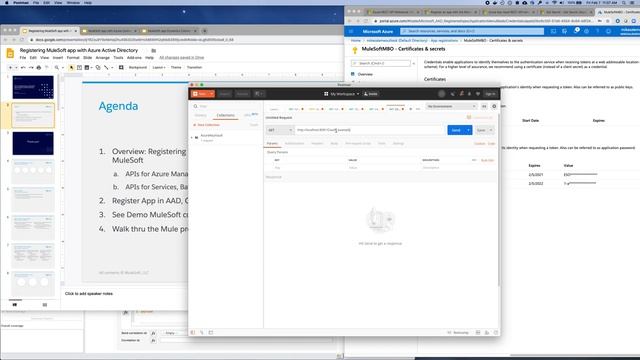Open the Insert menu in Google Slides

[58, 58]
